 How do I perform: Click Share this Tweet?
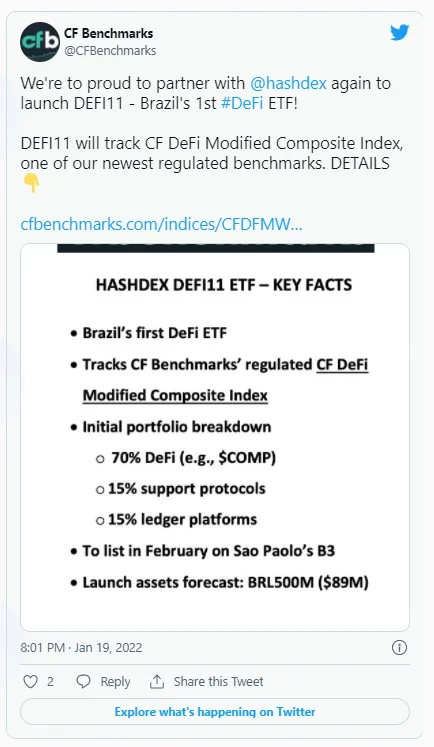[218, 682]
